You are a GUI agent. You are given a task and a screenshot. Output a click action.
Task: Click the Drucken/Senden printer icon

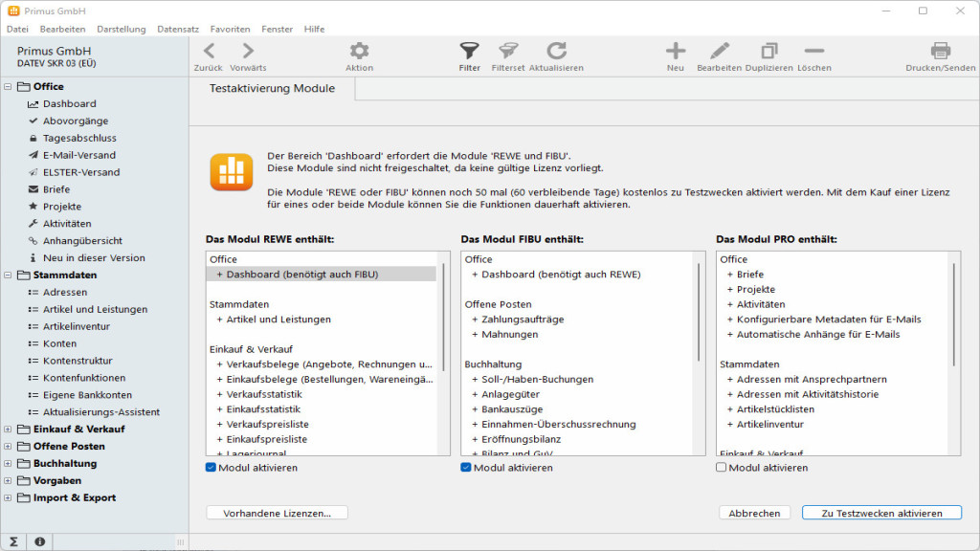pyautogui.click(x=940, y=52)
